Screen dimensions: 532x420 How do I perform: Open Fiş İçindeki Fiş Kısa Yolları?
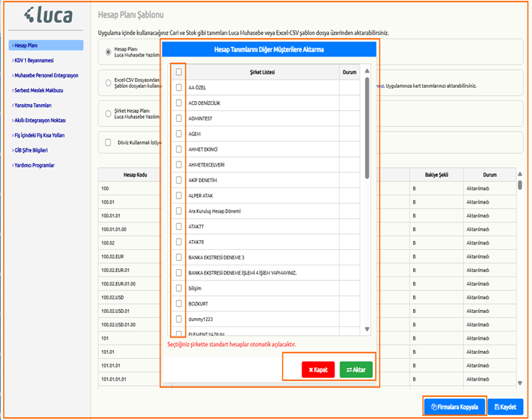tap(38, 135)
